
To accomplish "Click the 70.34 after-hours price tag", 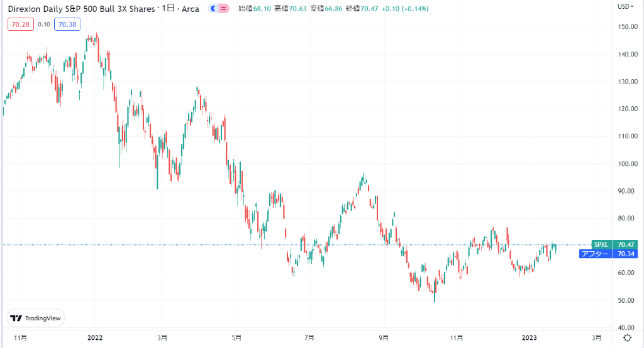I will pos(626,254).
